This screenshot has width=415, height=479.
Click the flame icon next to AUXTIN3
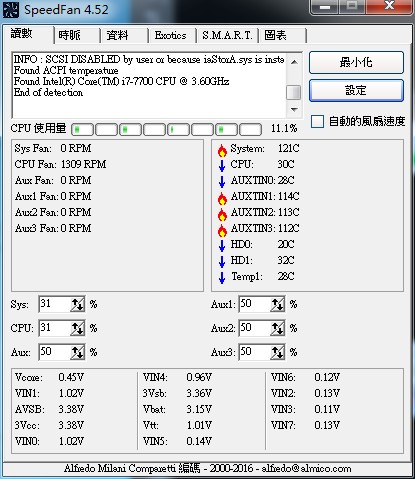tap(222, 230)
